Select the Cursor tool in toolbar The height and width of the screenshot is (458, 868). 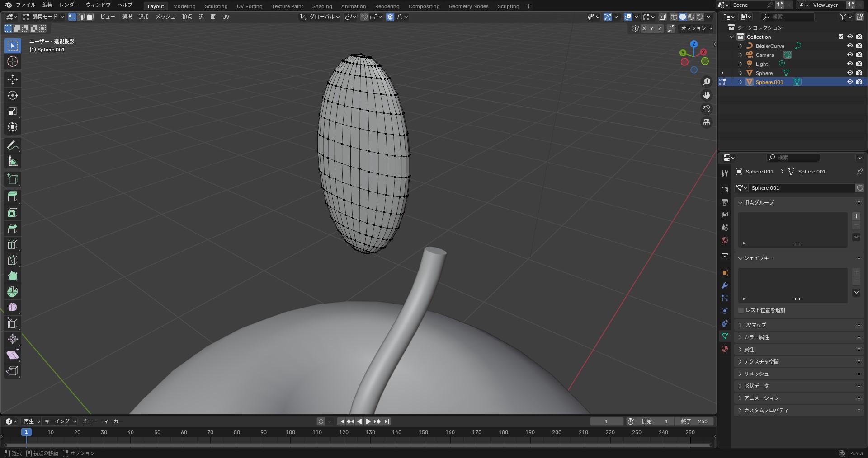point(13,61)
